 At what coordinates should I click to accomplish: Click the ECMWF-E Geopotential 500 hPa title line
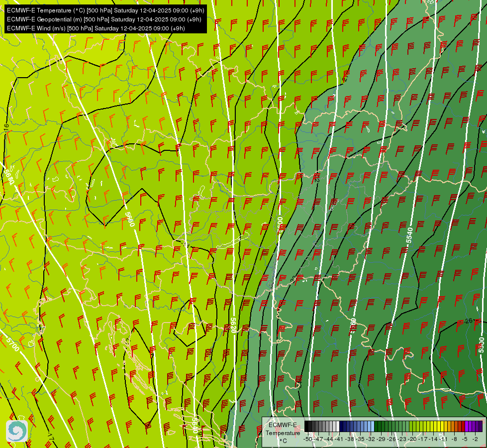click(104, 19)
